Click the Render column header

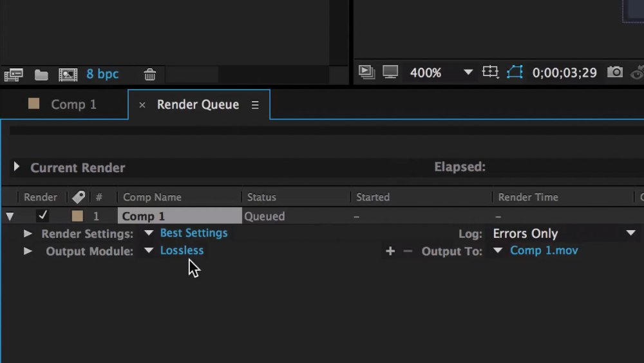click(x=40, y=197)
